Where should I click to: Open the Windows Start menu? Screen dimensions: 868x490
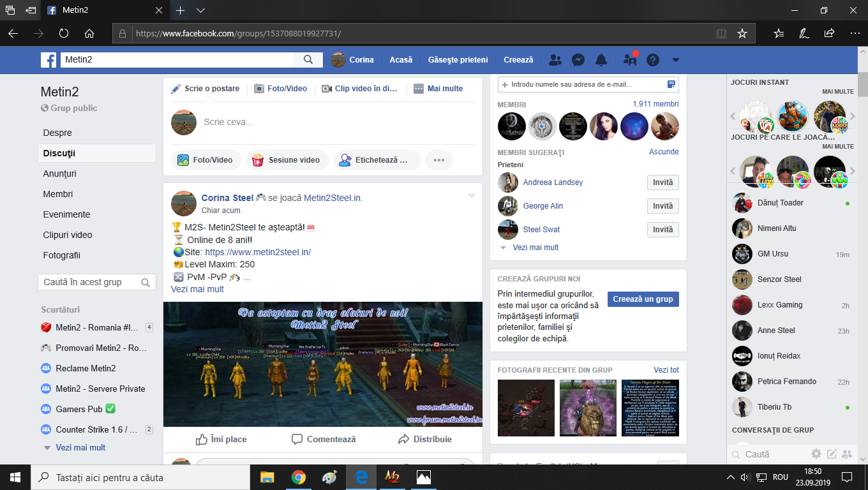pyautogui.click(x=15, y=477)
